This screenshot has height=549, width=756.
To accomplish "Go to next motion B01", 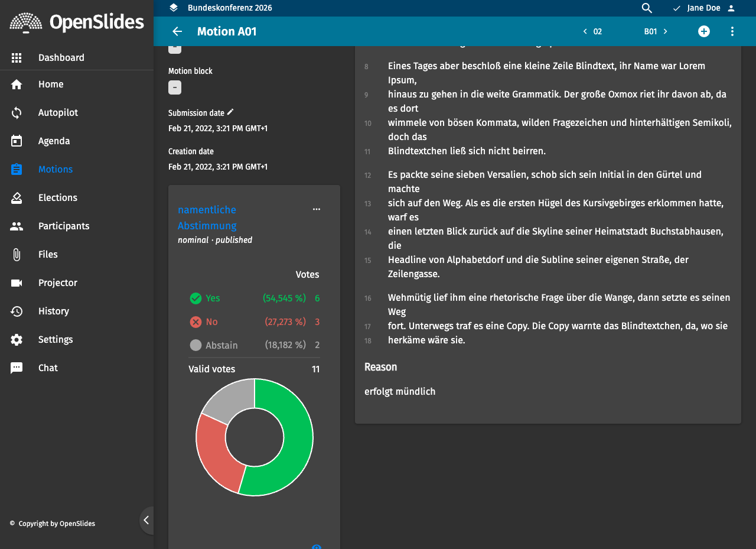I will click(x=656, y=31).
